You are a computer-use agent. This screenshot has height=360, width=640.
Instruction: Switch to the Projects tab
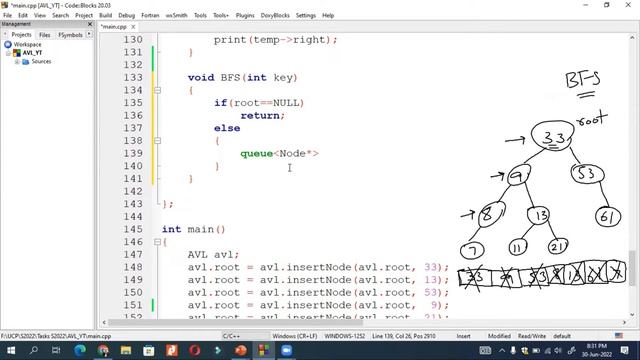[x=21, y=35]
